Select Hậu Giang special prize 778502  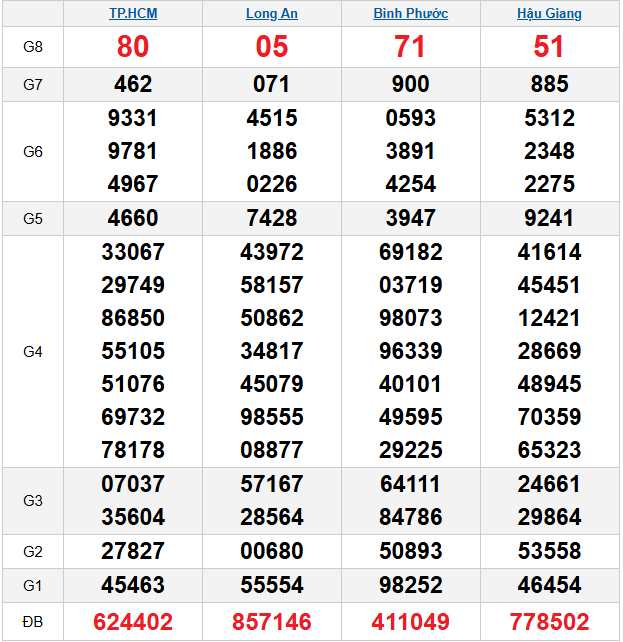click(x=549, y=622)
